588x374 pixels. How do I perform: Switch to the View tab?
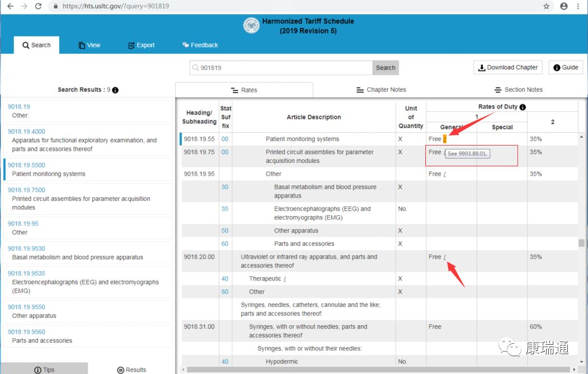pos(90,45)
